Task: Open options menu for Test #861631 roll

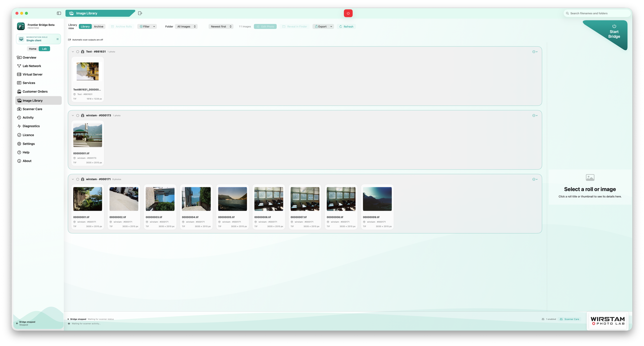Action: [535, 52]
